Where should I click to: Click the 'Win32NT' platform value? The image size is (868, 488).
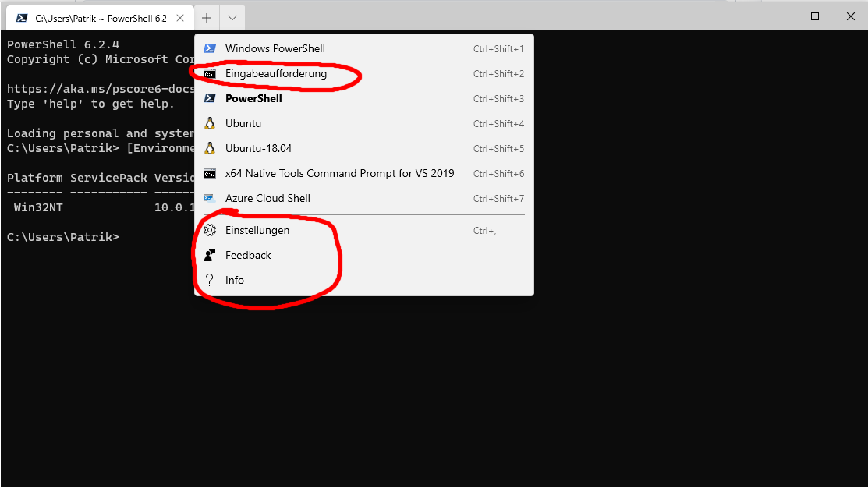[x=38, y=207]
